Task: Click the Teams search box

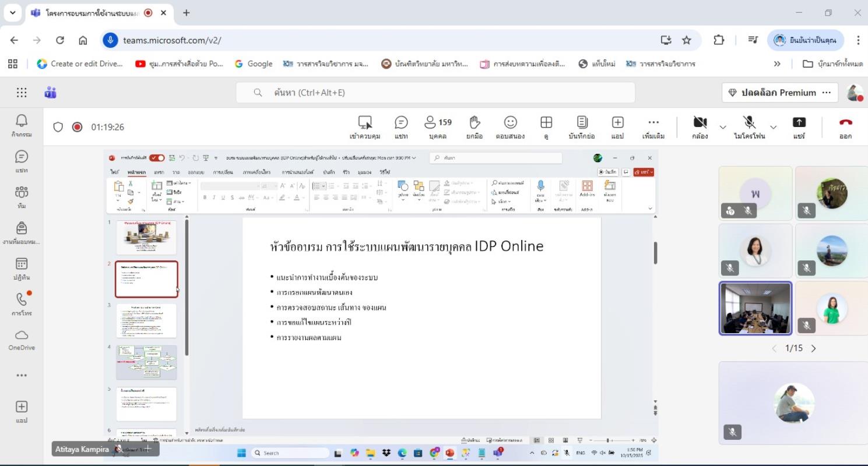Action: (435, 93)
